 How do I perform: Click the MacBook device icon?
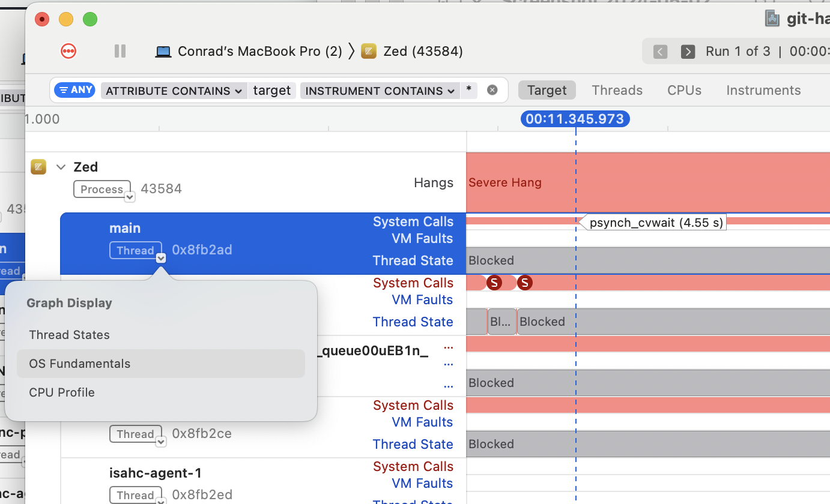click(x=163, y=52)
